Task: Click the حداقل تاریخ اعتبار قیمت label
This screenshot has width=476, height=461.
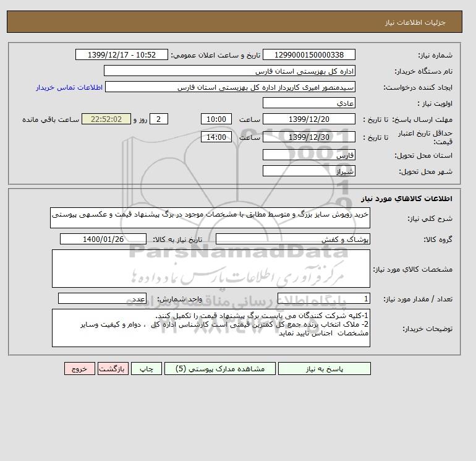Action: 425,137
